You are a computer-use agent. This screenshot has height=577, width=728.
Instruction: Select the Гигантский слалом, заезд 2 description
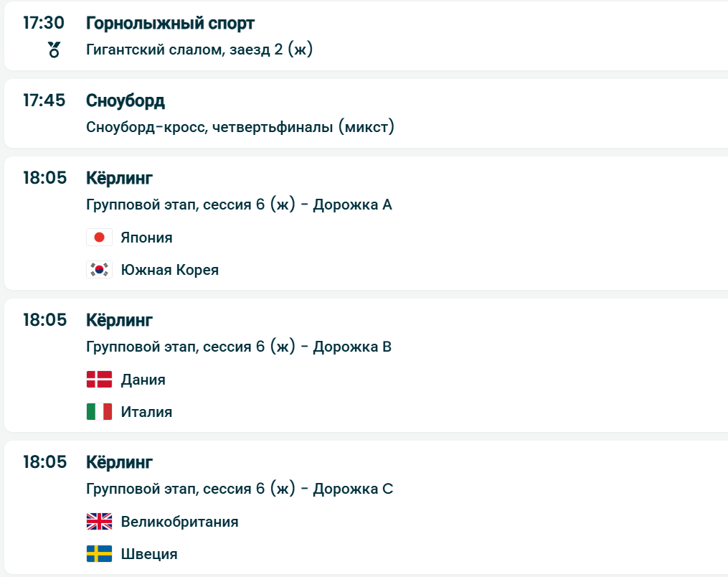coord(199,50)
